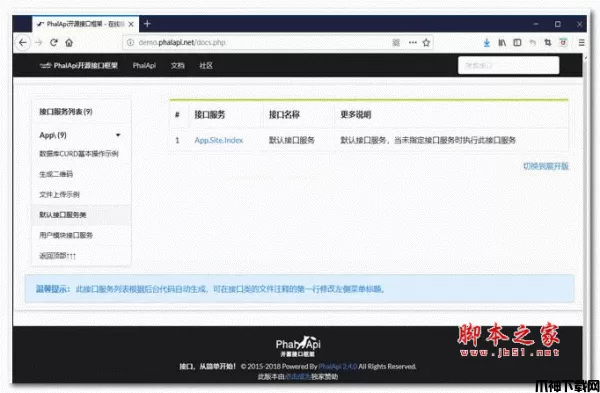Image resolution: width=600 pixels, height=393 pixels.
Task: Open the QR code icon in address bar
Action: pos(396,42)
